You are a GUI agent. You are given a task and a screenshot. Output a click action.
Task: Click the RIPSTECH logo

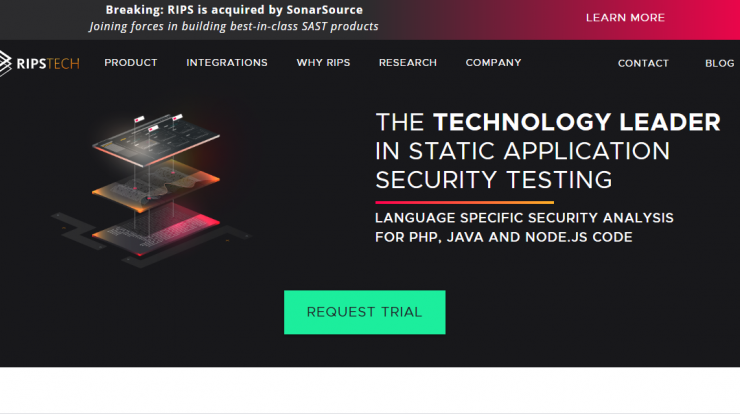(x=40, y=63)
